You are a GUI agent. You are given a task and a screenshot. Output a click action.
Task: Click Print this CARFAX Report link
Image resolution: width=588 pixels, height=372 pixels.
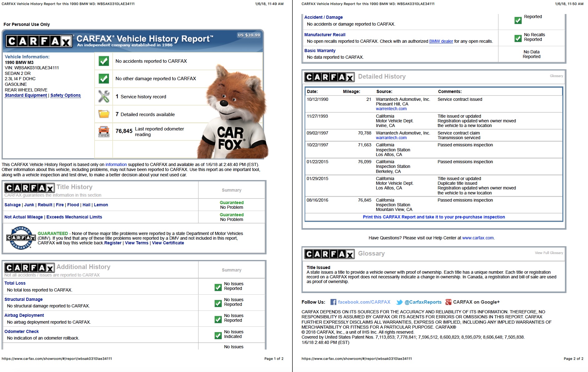click(434, 217)
